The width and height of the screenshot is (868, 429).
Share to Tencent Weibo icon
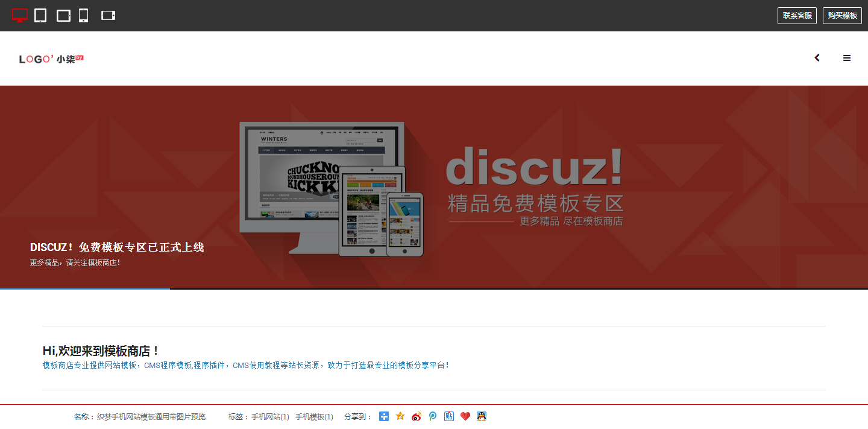click(x=433, y=416)
